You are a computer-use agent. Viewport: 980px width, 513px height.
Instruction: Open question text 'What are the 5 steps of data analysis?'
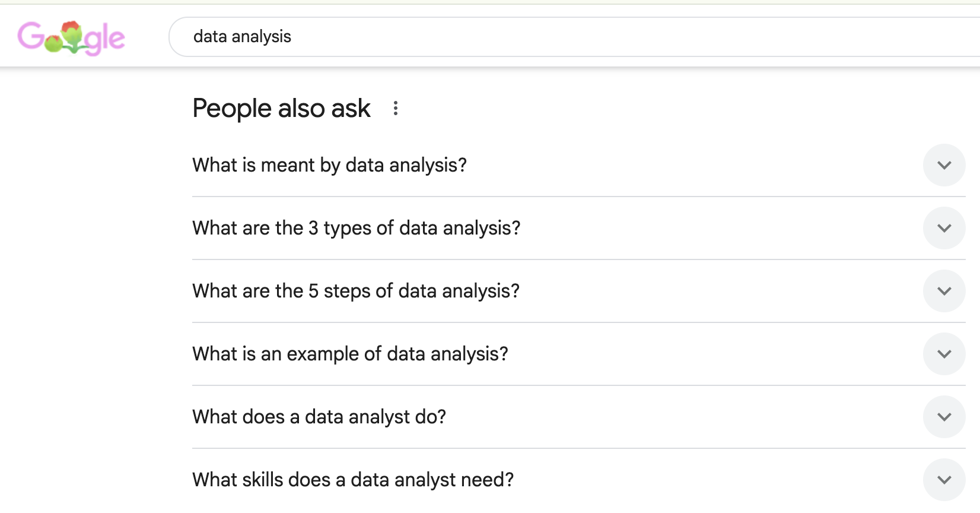point(356,291)
